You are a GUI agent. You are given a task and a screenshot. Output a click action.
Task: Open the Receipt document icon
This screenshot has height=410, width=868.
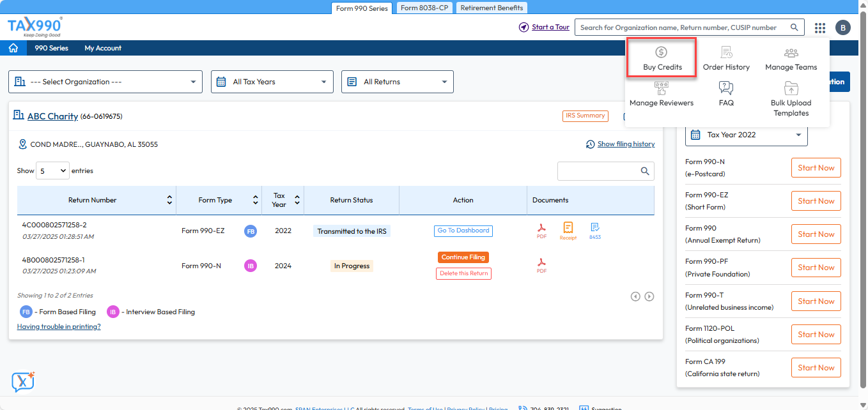(568, 231)
